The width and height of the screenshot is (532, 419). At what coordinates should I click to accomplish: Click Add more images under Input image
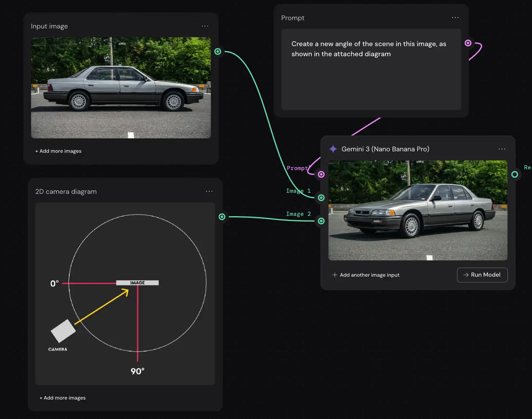(58, 151)
